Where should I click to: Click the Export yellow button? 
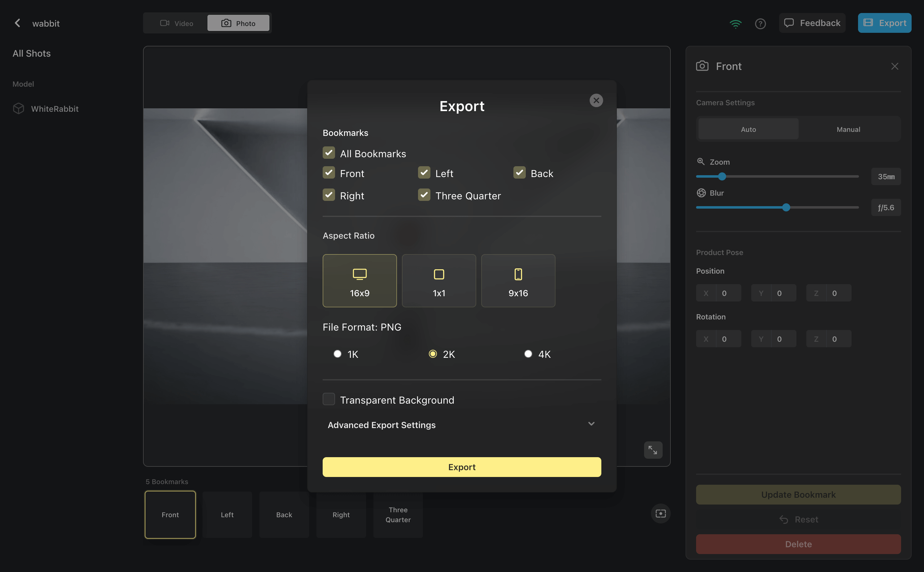pos(461,466)
